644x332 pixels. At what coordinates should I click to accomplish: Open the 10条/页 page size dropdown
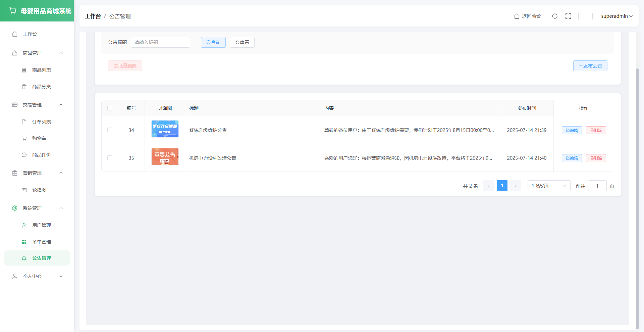[548, 186]
